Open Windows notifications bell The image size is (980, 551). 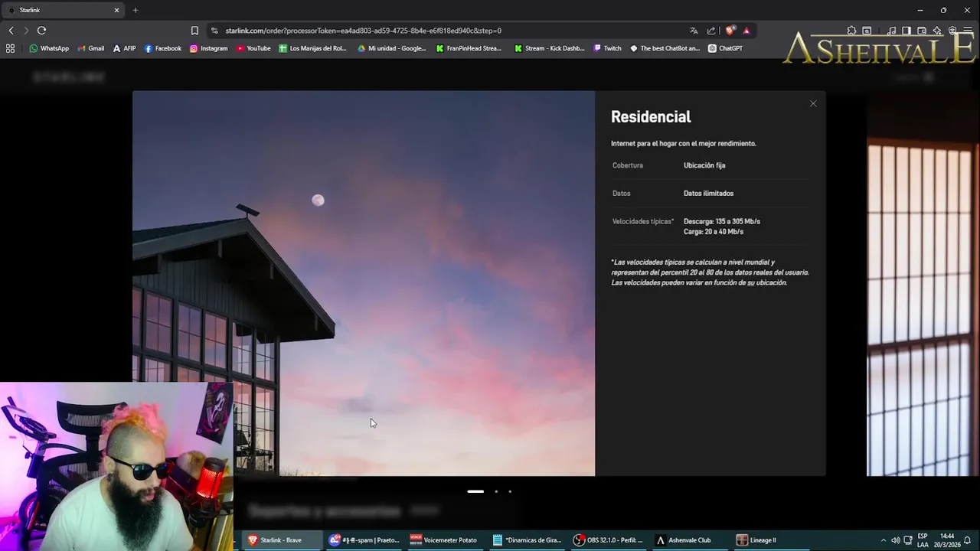tap(968, 540)
